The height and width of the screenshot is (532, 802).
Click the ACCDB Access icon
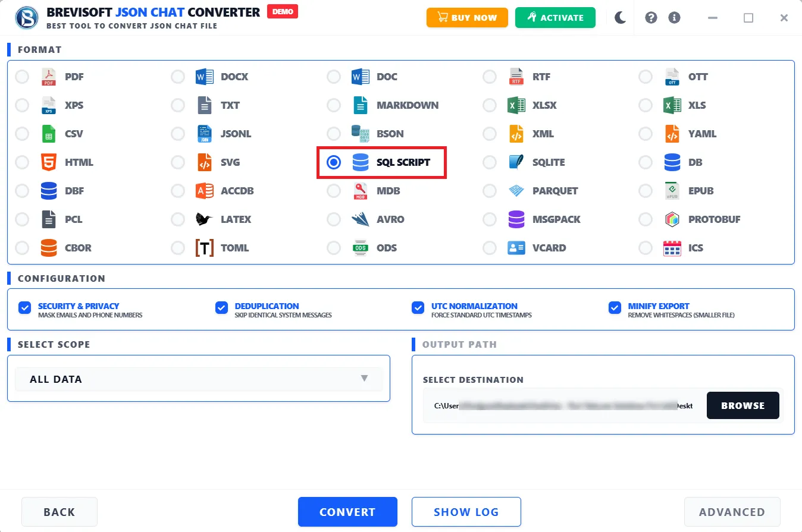205,191
